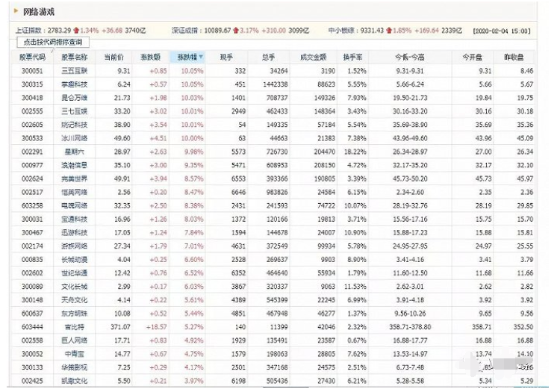The width and height of the screenshot is (557, 392).
Task: Select the 208150 turnover amount cell
Action: coord(325,165)
